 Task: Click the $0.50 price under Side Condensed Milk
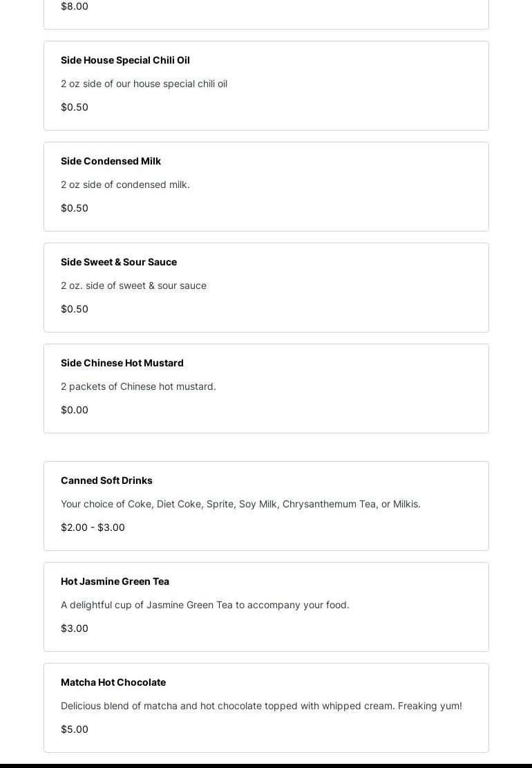(x=75, y=208)
